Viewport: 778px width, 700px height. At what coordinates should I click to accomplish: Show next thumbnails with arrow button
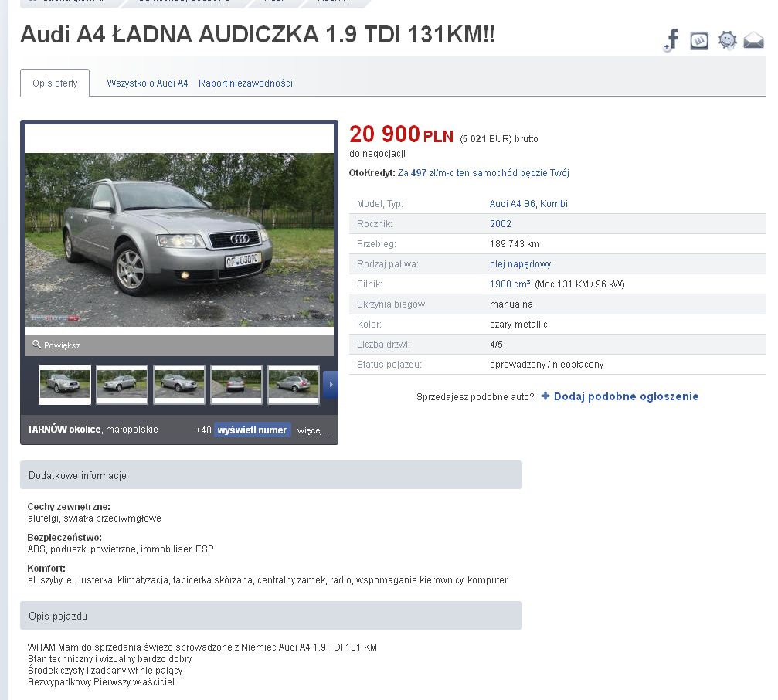click(x=331, y=385)
